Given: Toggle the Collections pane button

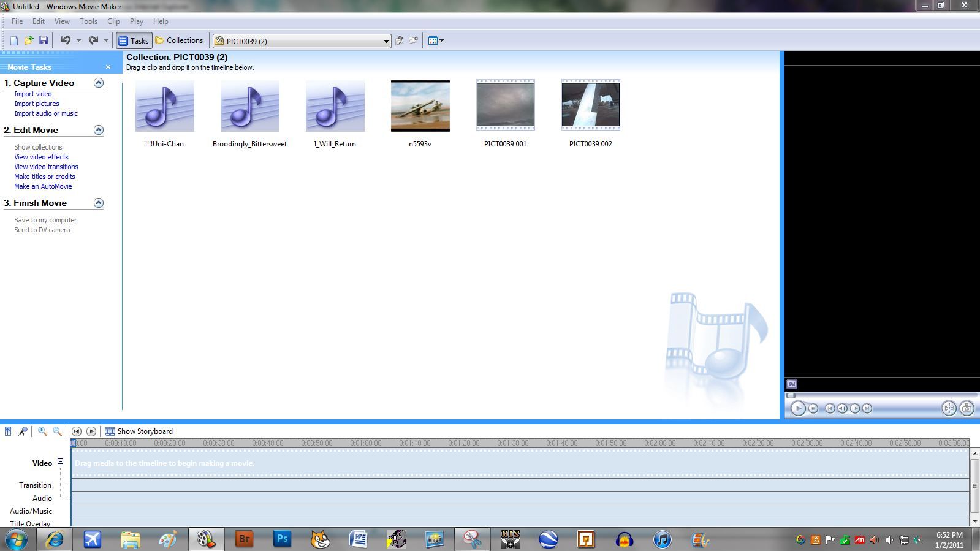Looking at the screenshot, I should coord(179,40).
